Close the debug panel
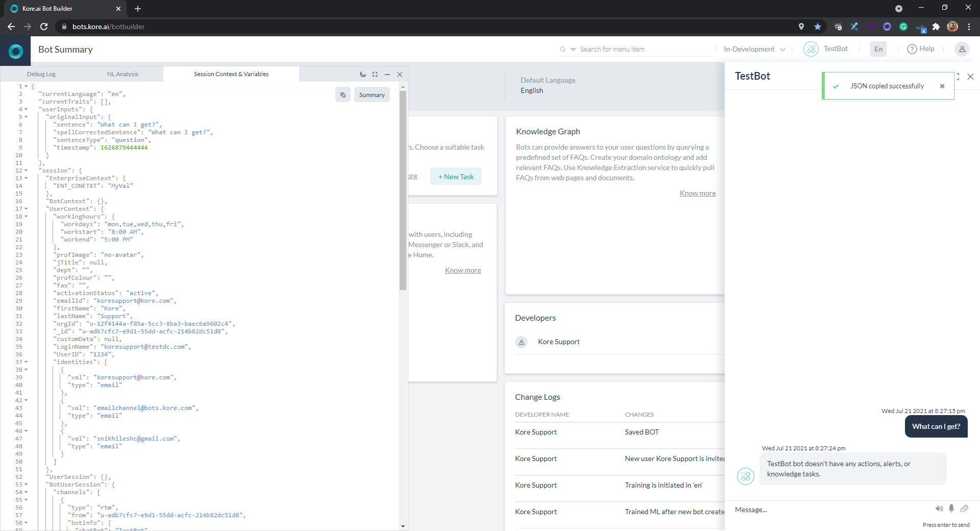 tap(400, 75)
